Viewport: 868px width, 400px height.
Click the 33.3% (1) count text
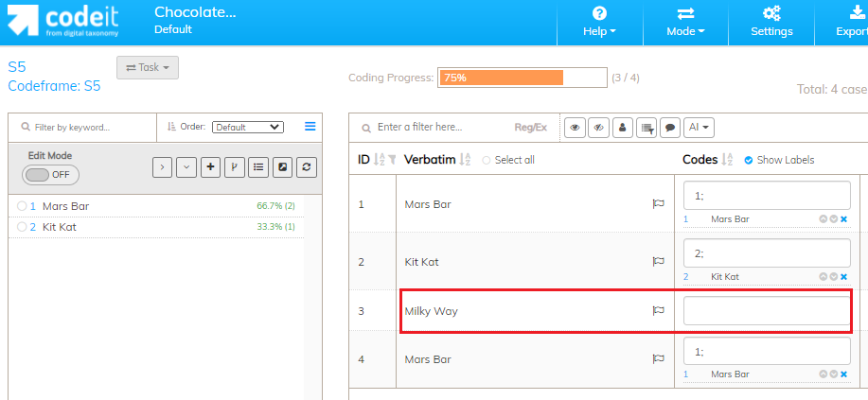click(275, 227)
